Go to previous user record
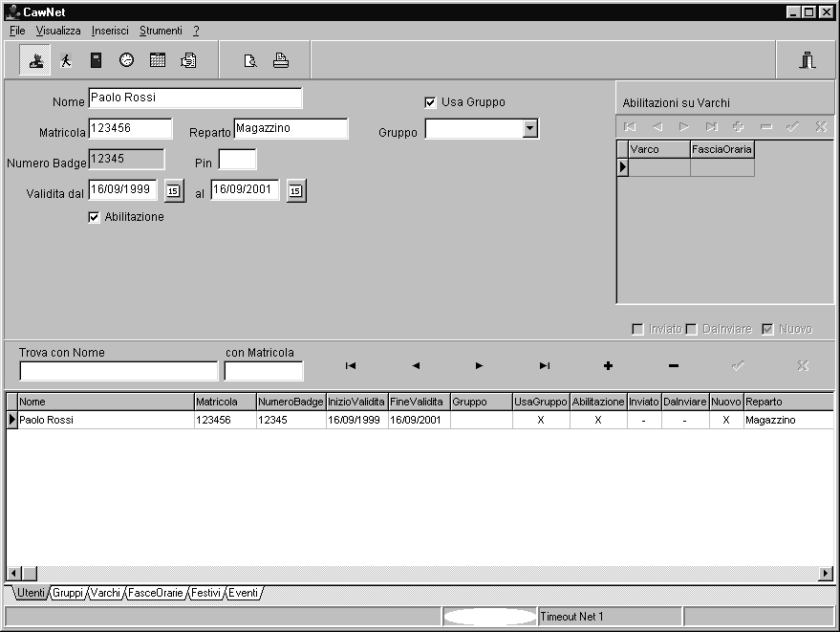Viewport: 840px width, 632px height. tap(416, 365)
